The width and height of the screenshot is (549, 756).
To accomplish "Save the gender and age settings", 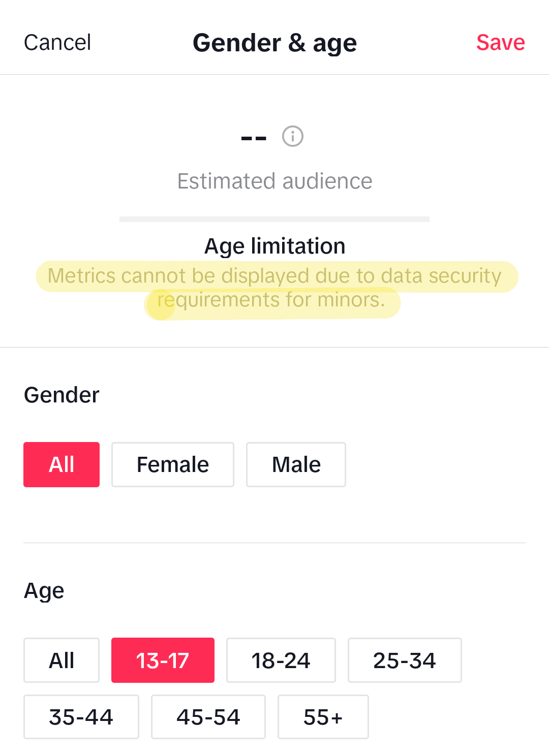I will click(x=500, y=43).
